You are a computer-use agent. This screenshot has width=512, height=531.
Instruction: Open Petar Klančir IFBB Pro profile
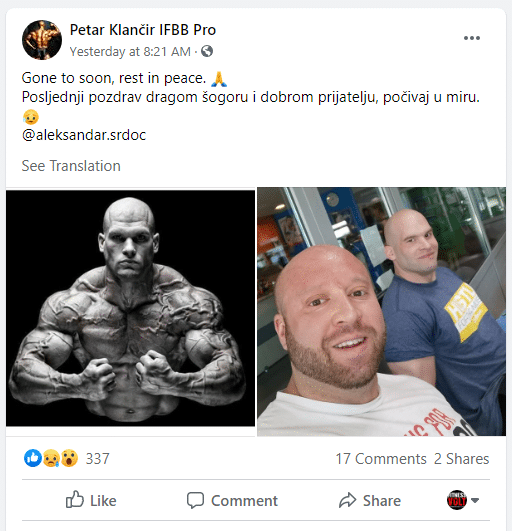(x=143, y=30)
